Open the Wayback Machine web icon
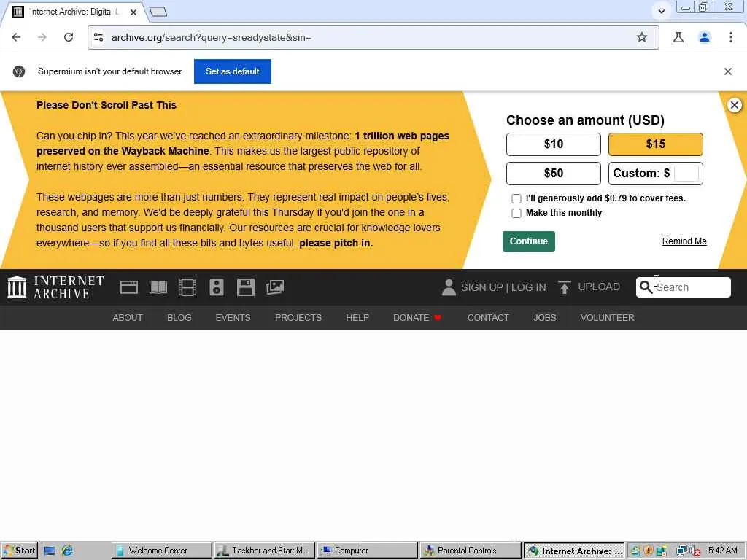The image size is (747, 560). tap(128, 287)
